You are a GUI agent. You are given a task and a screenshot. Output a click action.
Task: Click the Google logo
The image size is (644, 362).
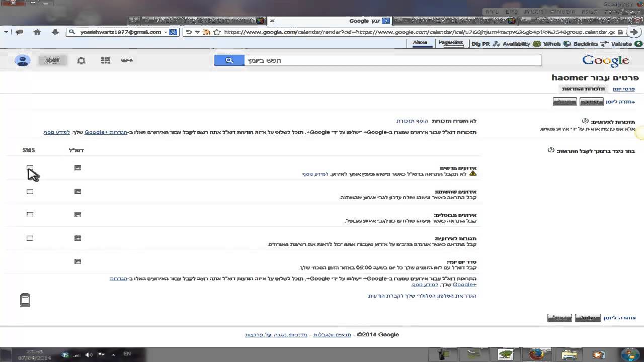click(x=606, y=61)
